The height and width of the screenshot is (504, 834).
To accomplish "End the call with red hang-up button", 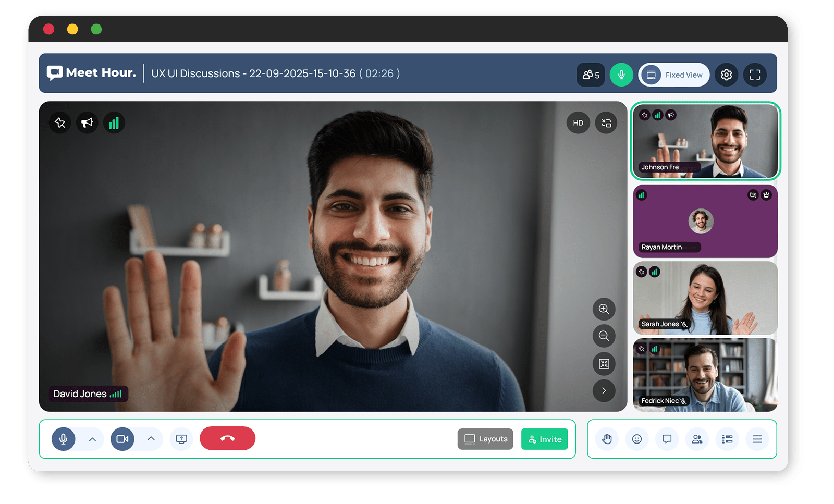I will tap(227, 438).
